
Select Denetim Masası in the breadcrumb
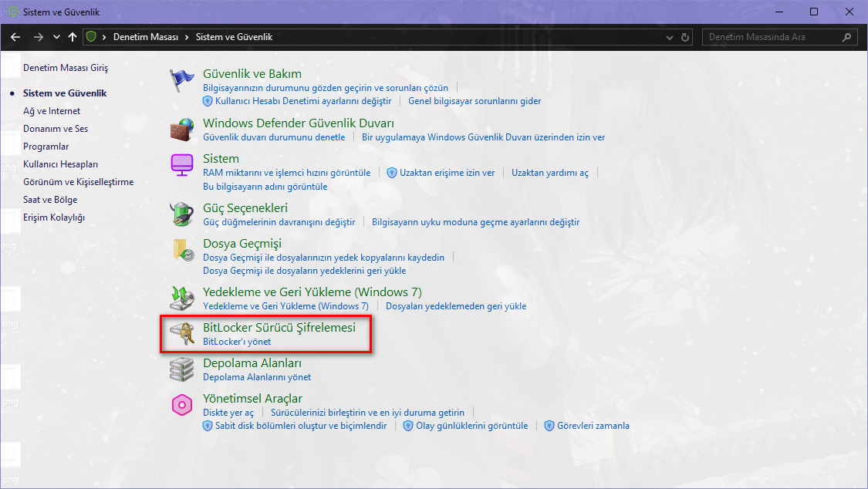[x=146, y=37]
